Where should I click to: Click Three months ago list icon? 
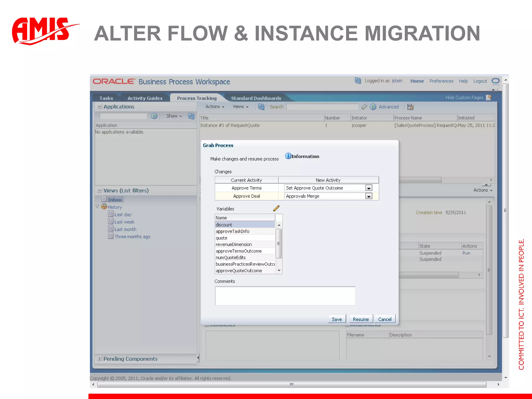[x=111, y=236]
